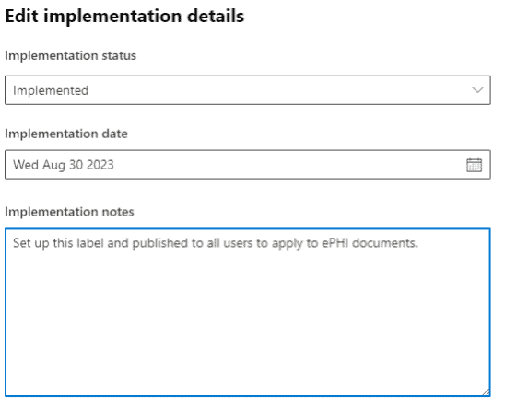Screen dimensions: 505x420
Task: Place cursor on the word 'published'
Action: [x=160, y=243]
